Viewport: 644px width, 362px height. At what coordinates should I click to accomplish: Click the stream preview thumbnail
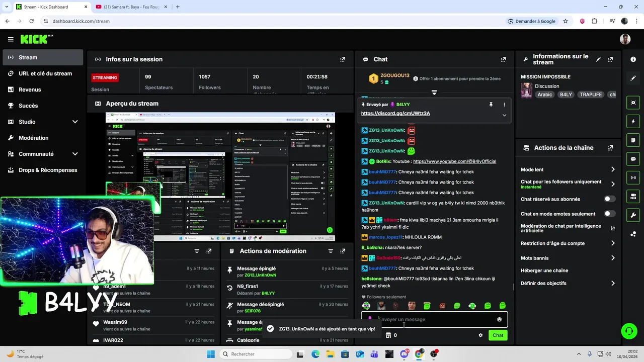pyautogui.click(x=220, y=176)
